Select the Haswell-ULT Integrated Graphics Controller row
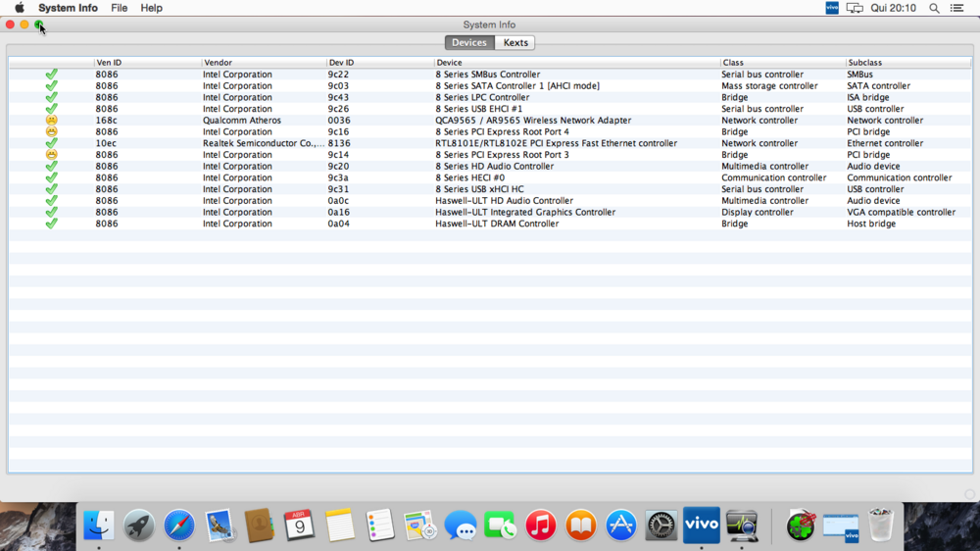980x551 pixels. 525,213
